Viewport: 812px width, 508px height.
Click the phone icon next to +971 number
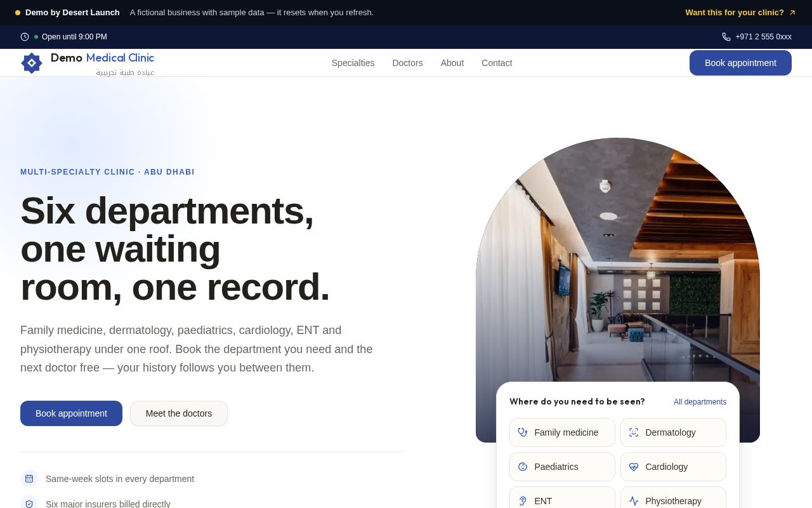click(x=726, y=37)
